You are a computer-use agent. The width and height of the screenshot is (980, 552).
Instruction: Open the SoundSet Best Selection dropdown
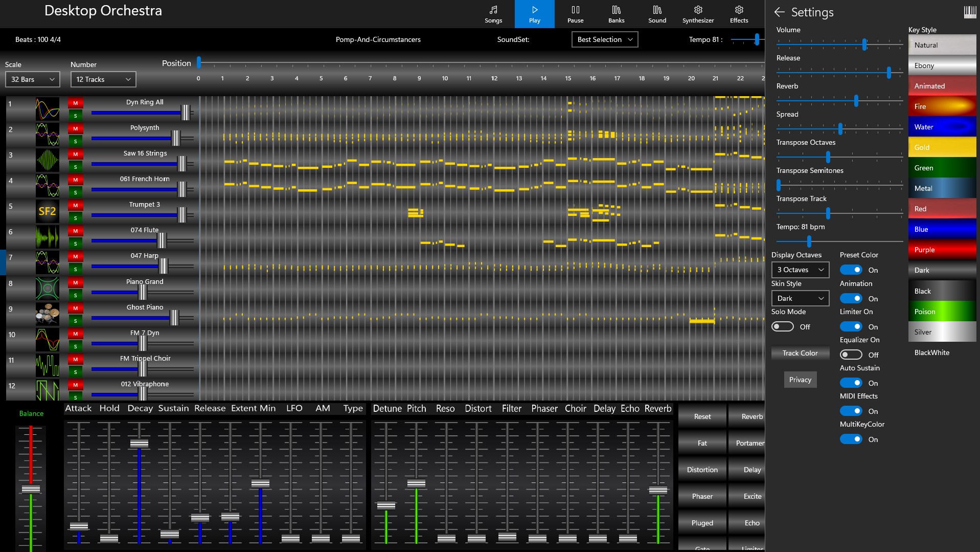[x=604, y=39]
